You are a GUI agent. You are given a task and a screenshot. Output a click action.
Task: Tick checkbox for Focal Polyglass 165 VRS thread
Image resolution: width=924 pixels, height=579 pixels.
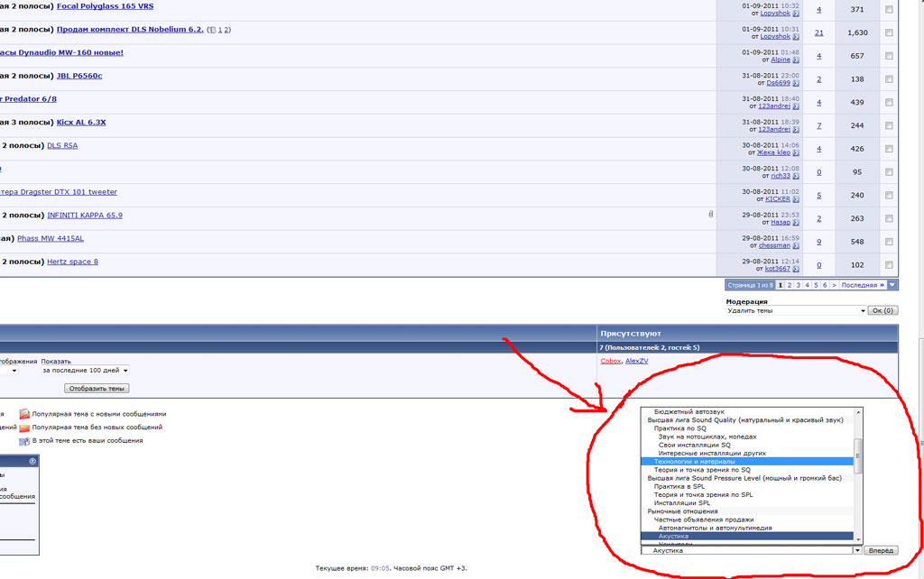click(x=889, y=10)
